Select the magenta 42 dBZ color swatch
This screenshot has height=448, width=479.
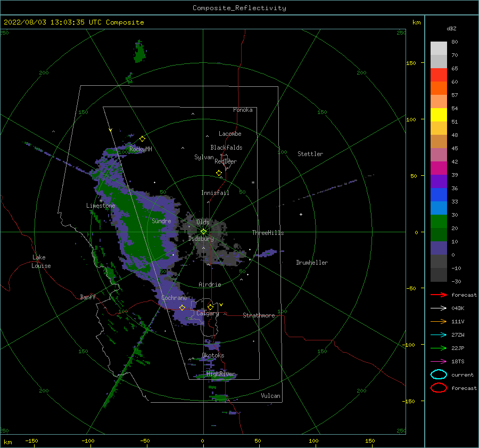(439, 168)
